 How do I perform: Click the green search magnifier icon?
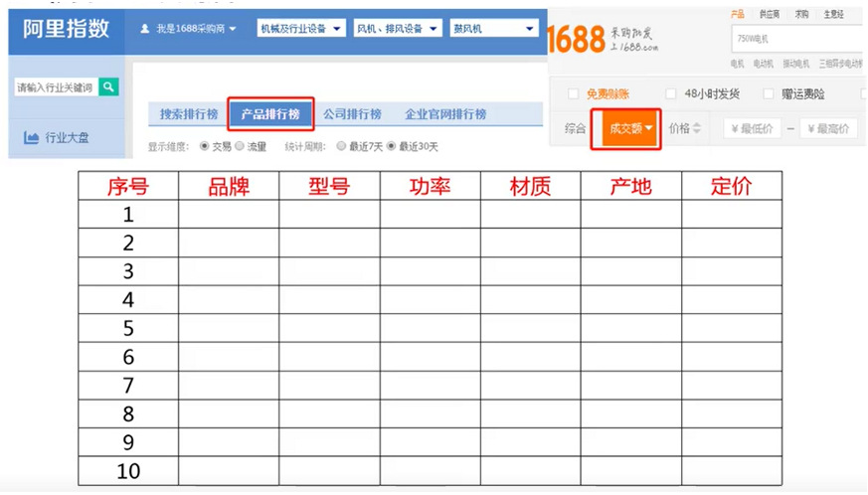tap(109, 87)
